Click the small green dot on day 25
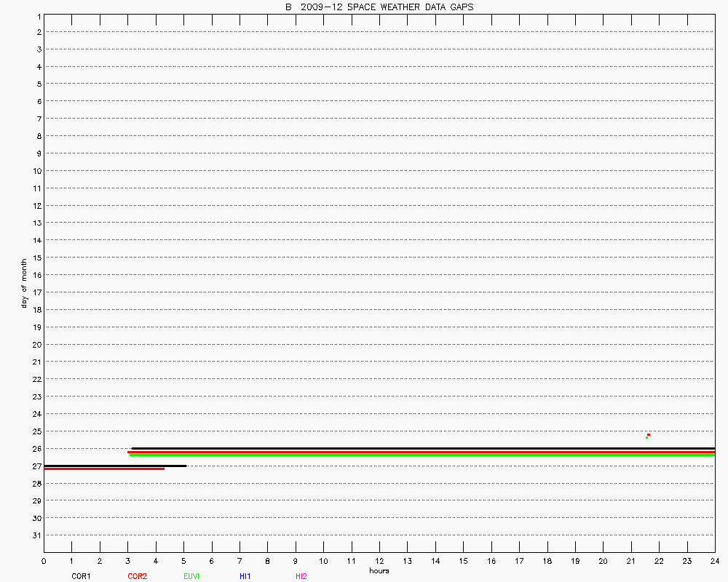The width and height of the screenshot is (728, 582). [646, 438]
